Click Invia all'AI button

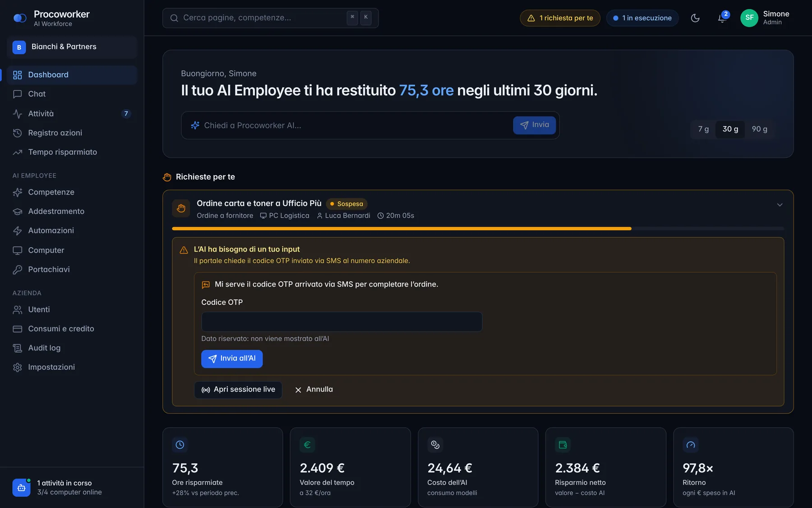(x=232, y=359)
